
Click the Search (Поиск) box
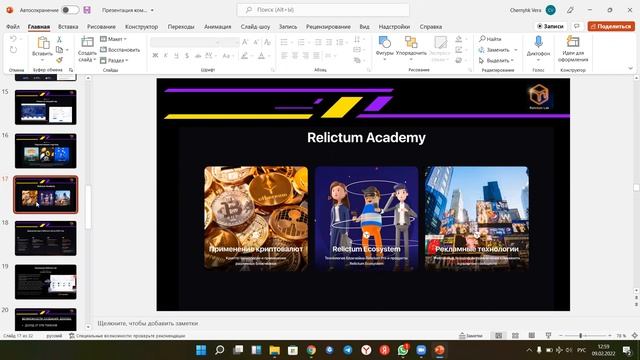(x=323, y=10)
